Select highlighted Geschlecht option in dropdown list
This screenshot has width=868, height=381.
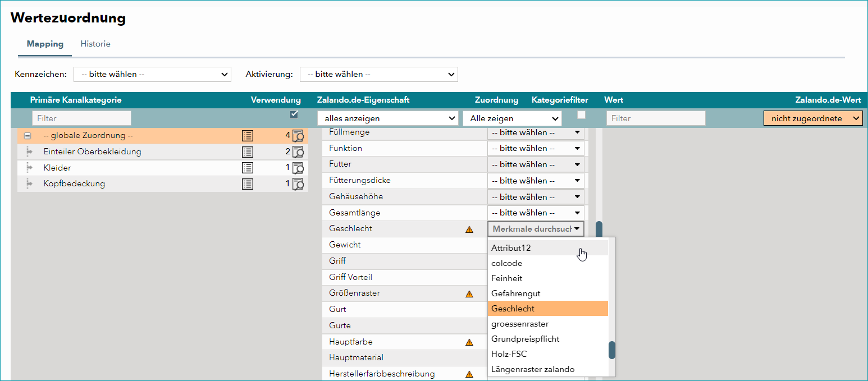[548, 309]
